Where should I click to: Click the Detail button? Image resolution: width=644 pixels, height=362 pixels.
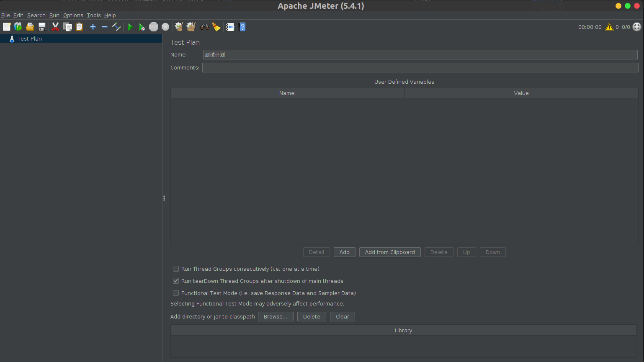coord(317,252)
